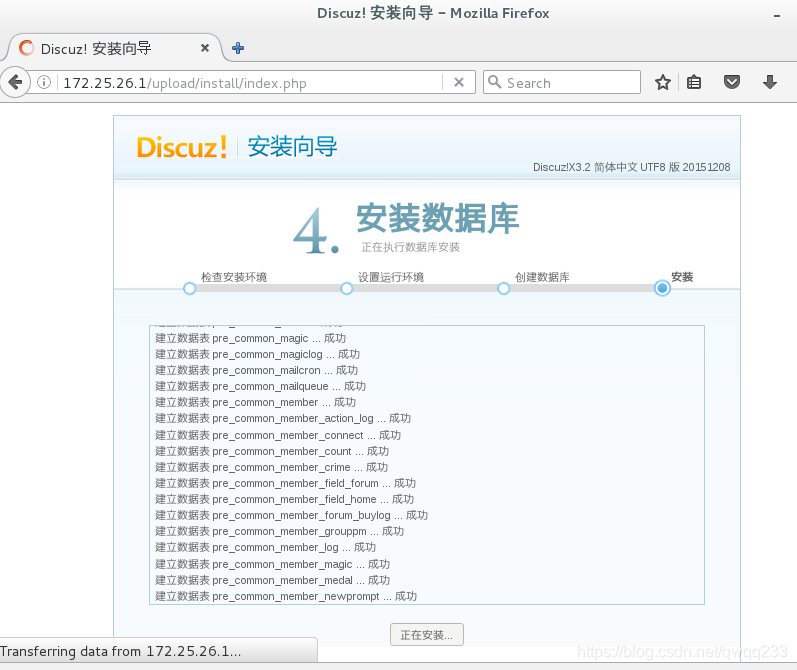
Task: Focus the URL address field
Action: 249,83
